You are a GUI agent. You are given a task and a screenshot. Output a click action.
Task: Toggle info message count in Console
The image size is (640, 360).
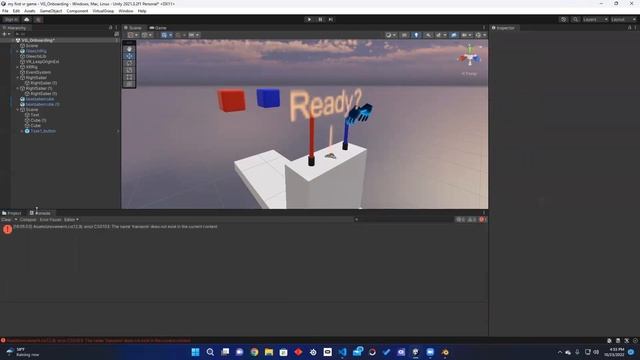click(x=460, y=220)
